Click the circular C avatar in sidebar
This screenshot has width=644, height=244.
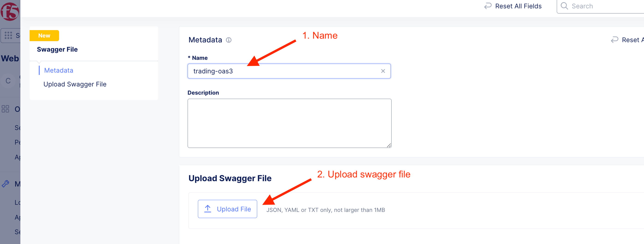8,81
